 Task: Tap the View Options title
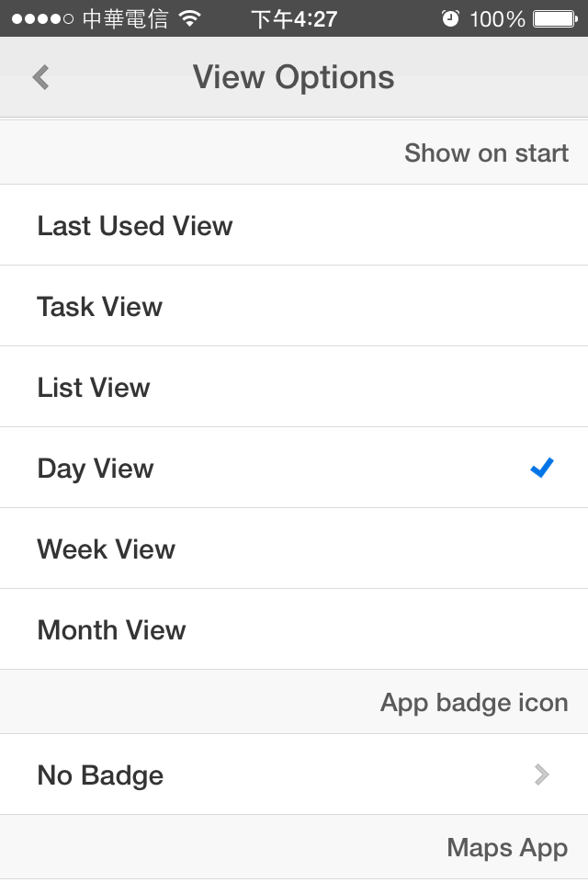(x=293, y=77)
